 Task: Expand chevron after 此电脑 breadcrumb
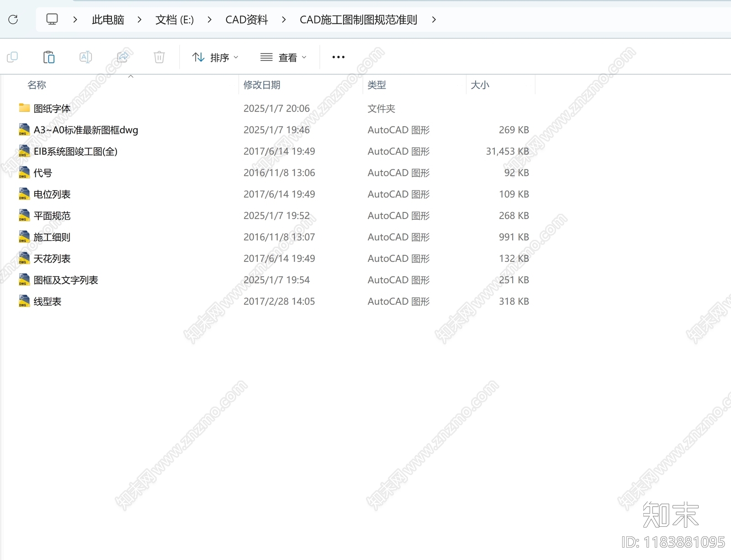[x=139, y=20]
